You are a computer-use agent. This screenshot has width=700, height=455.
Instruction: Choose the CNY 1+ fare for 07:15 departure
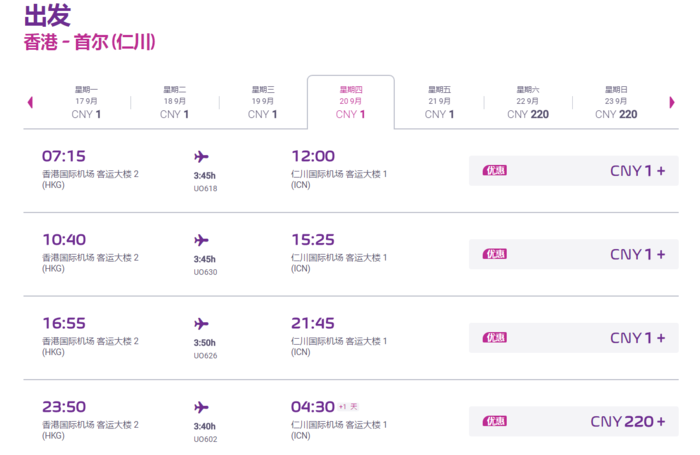click(574, 171)
